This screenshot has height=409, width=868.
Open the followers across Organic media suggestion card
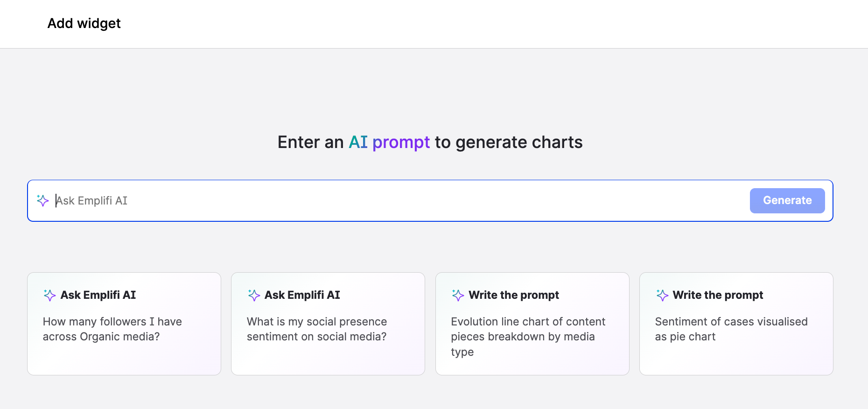click(x=124, y=324)
